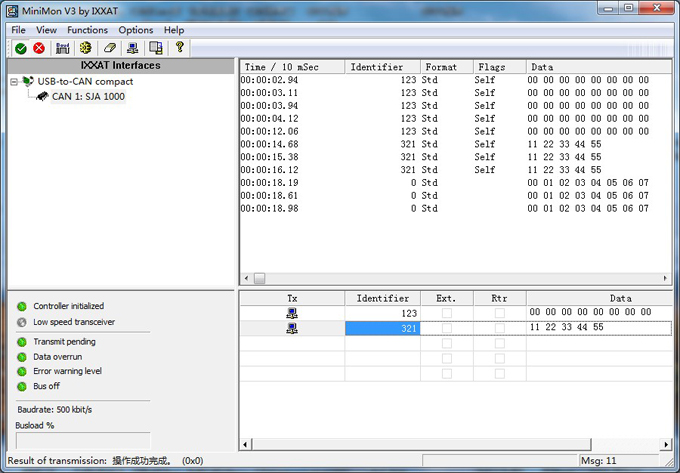Click the Time / 10 mSec column header
This screenshot has width=680, height=473.
pyautogui.click(x=292, y=67)
